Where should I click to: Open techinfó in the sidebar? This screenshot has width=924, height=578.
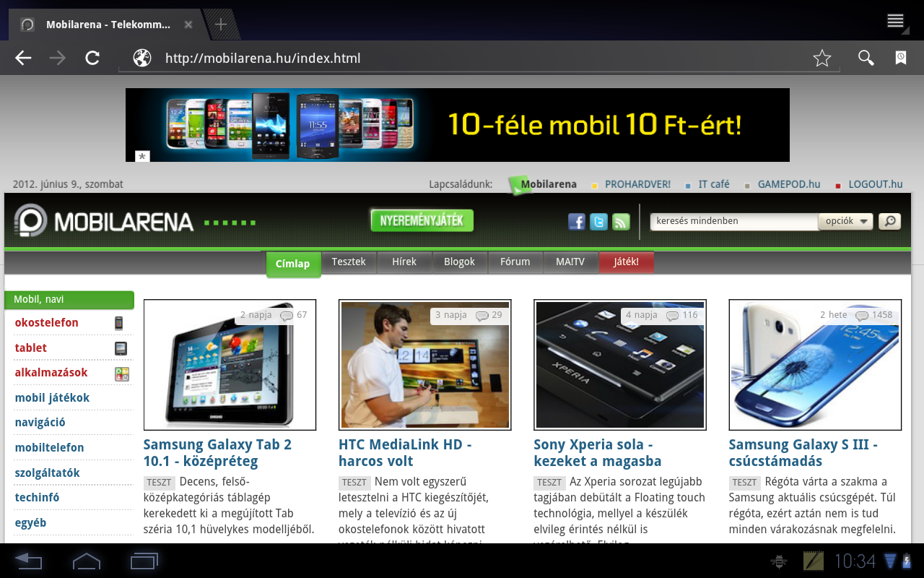tap(37, 498)
